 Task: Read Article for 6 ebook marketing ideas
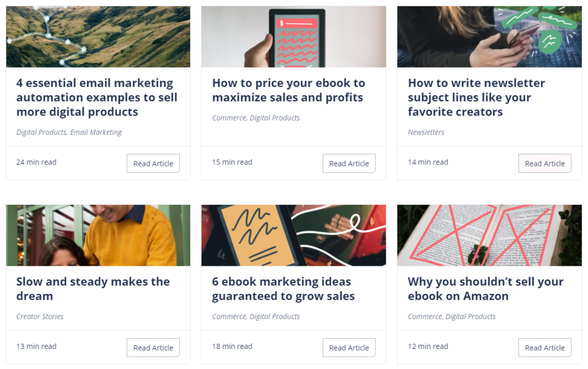pos(349,348)
